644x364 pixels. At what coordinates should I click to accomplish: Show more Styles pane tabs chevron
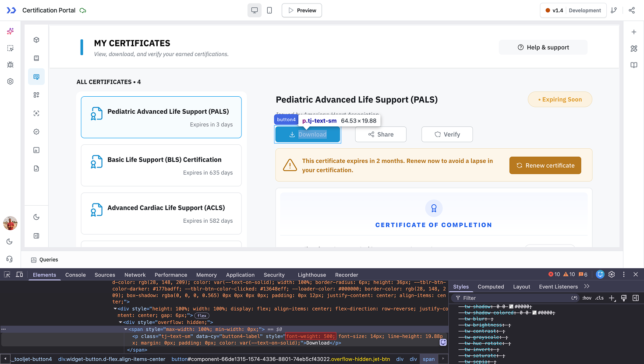pyautogui.click(x=587, y=287)
